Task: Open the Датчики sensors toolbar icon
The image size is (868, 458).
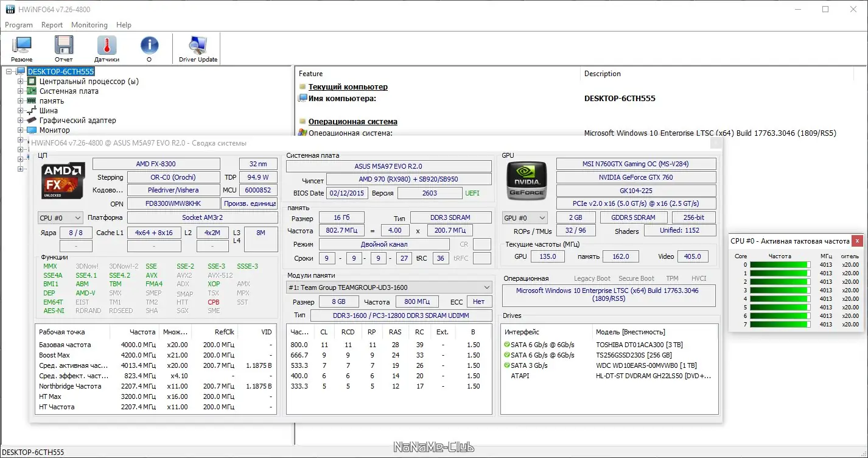Action: pos(107,49)
